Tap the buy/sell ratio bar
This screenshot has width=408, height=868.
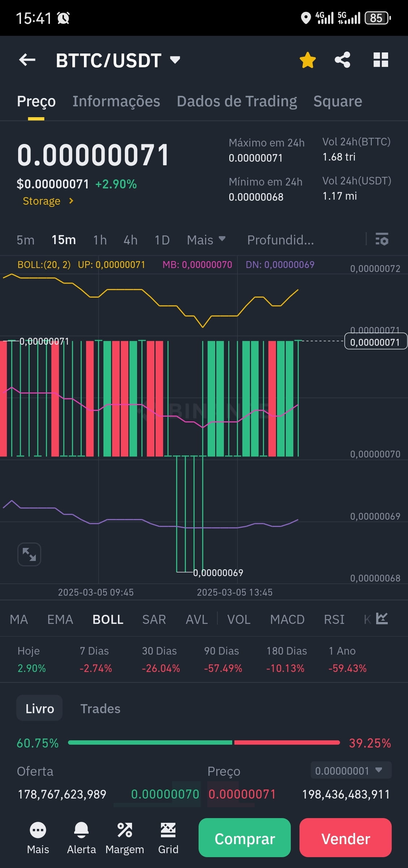tap(204, 743)
